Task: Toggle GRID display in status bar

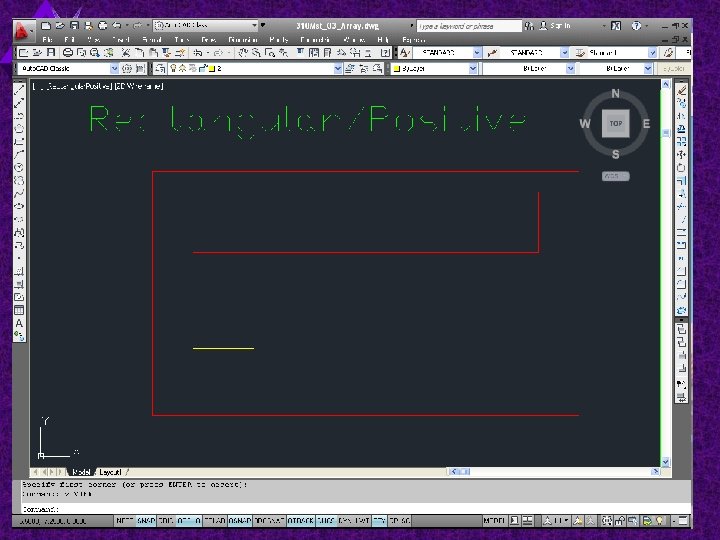Action: pos(166,521)
